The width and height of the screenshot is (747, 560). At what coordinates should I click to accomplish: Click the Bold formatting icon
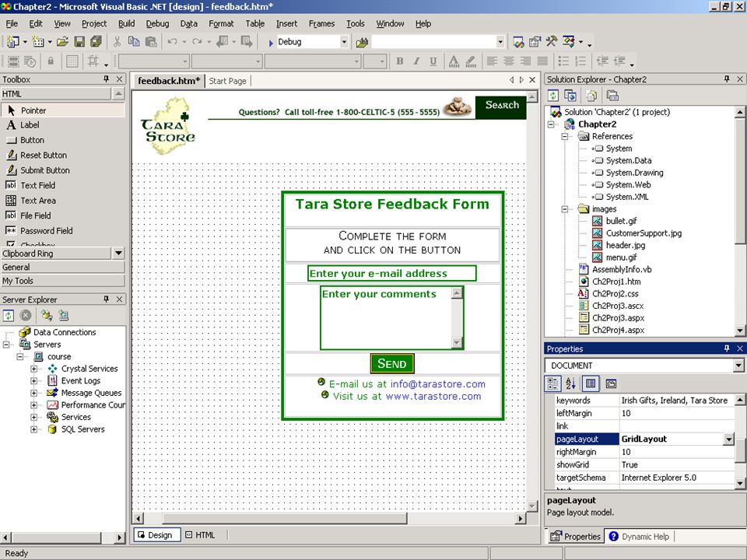(x=400, y=61)
